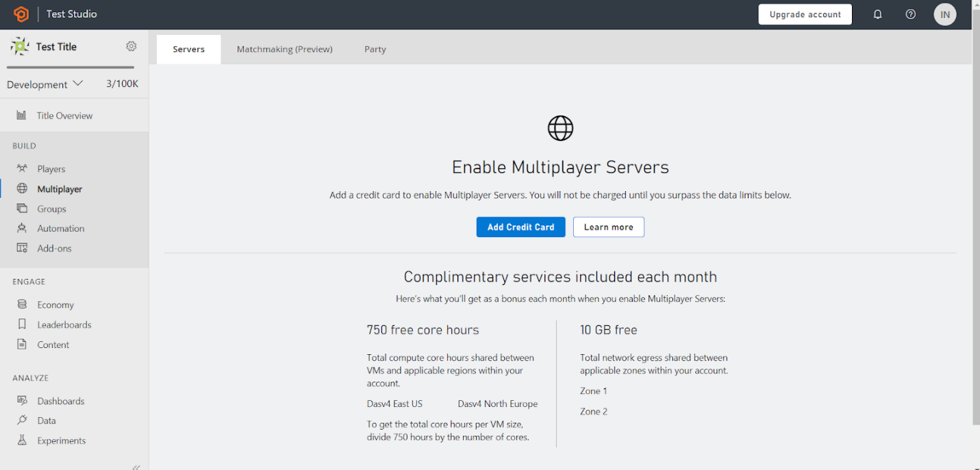Collapse the sidebar with double chevron
Viewport: 980px width, 470px height.
tap(136, 467)
